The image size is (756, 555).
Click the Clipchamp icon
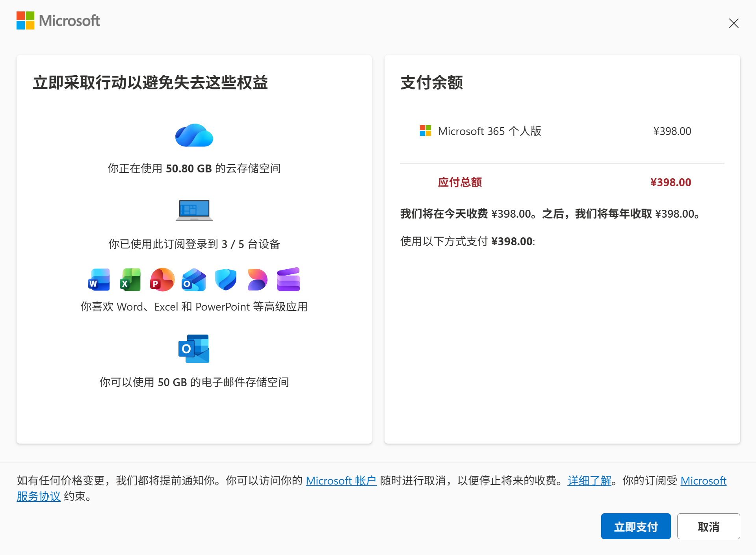288,279
